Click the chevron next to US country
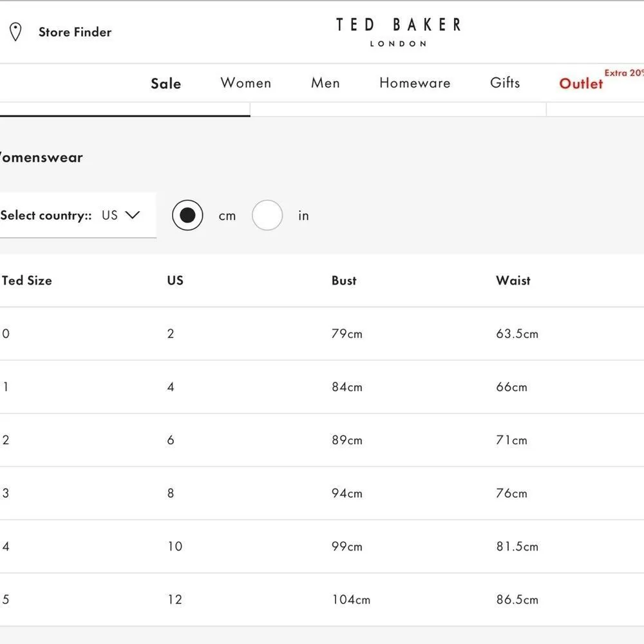 point(133,215)
